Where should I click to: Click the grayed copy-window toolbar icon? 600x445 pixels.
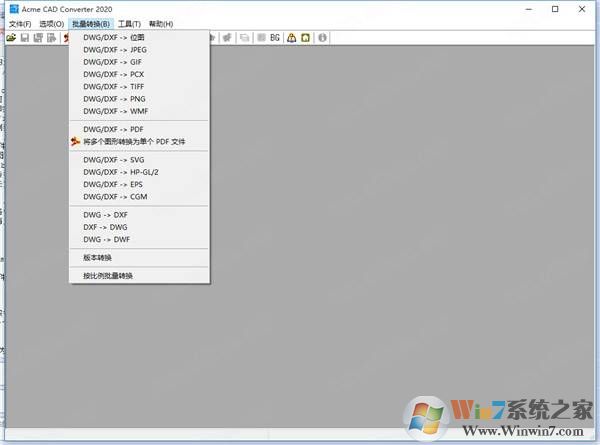click(x=244, y=37)
